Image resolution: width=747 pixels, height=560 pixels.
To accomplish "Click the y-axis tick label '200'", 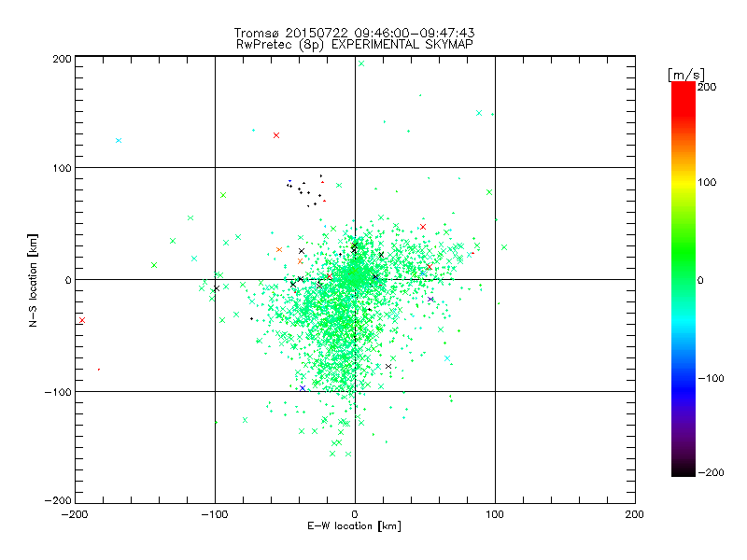I will pyautogui.click(x=62, y=60).
